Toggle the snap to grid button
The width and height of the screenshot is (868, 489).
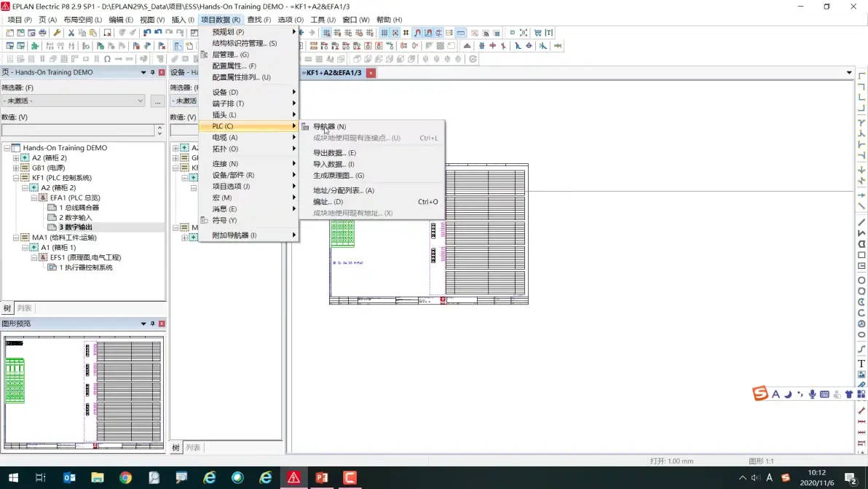pos(395,33)
